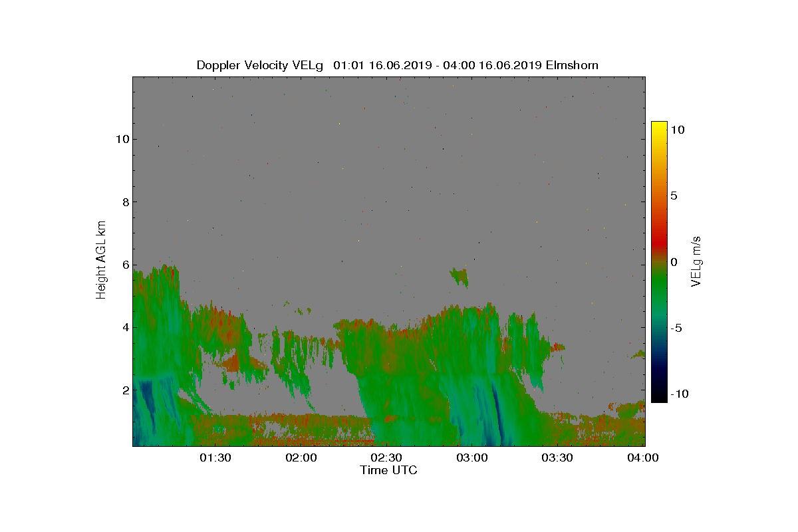Click the colorbar value 0 label

tap(674, 262)
